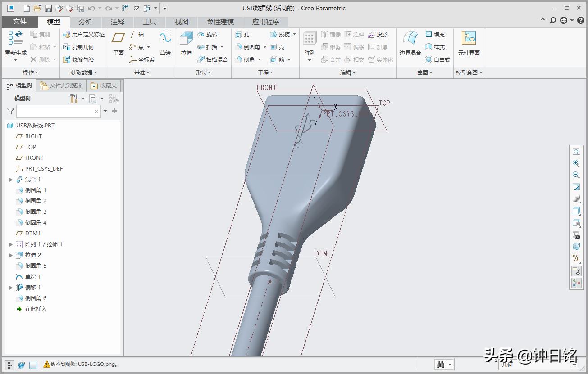Click the 孔 (Hole) tool

242,35
